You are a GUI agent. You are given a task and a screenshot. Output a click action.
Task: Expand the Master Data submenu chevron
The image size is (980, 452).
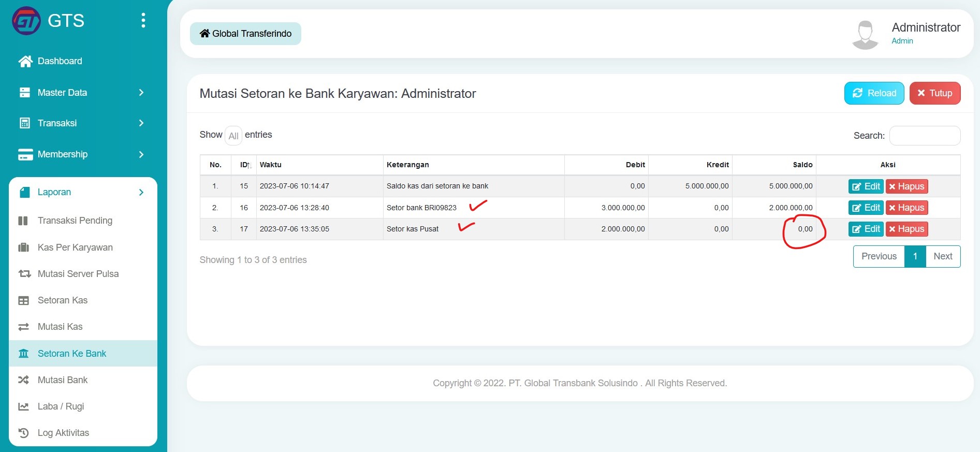coord(141,93)
